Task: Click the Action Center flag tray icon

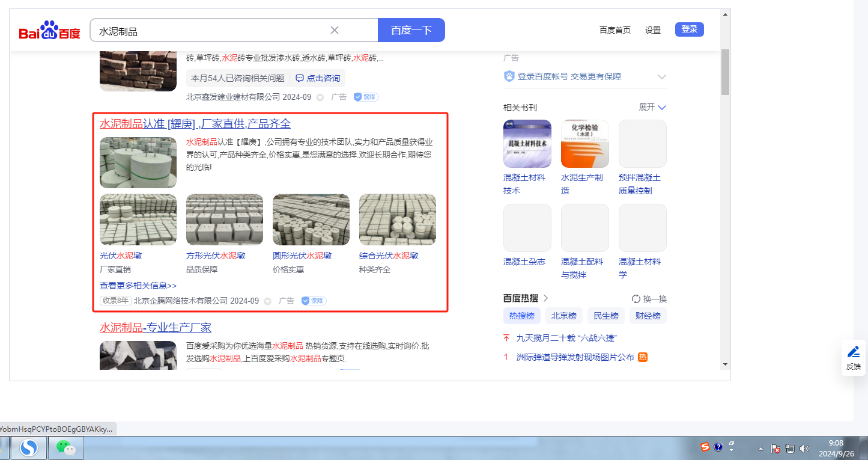Action: click(775, 449)
